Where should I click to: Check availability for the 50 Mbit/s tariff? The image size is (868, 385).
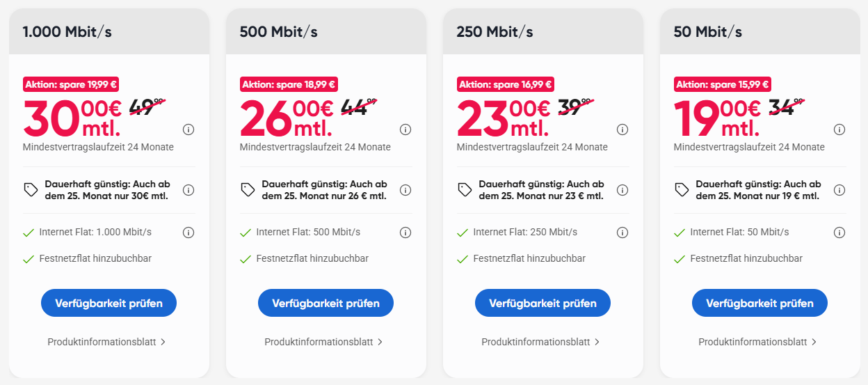pyautogui.click(x=759, y=304)
